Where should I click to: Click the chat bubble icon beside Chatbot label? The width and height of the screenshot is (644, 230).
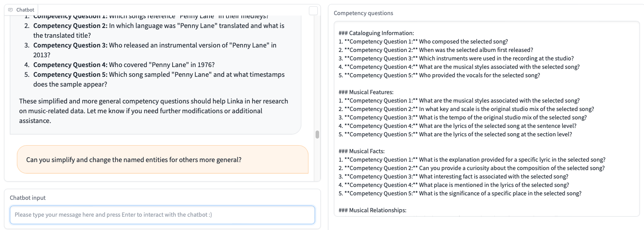pyautogui.click(x=10, y=10)
